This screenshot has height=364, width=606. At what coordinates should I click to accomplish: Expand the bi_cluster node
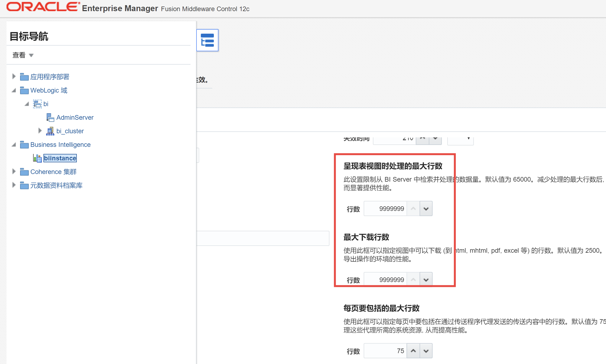(x=40, y=131)
